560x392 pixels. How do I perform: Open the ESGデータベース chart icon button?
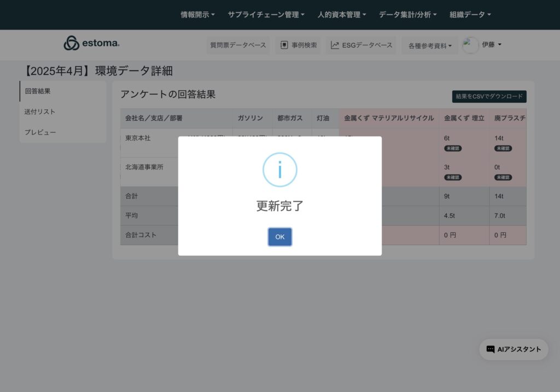coord(335,45)
